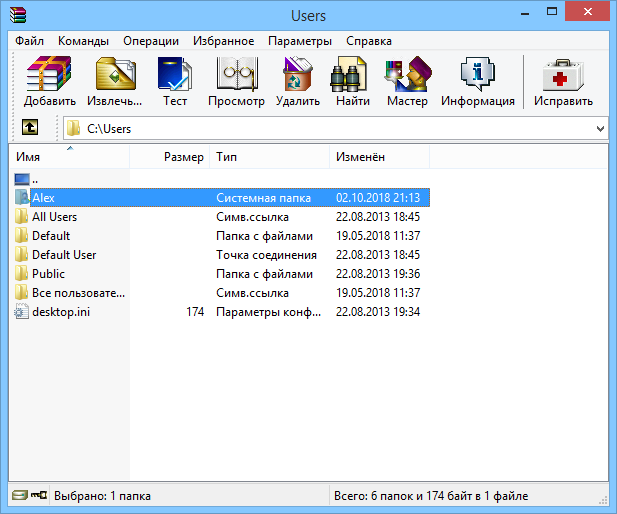Run the Тест (Test) archive tool

175,81
